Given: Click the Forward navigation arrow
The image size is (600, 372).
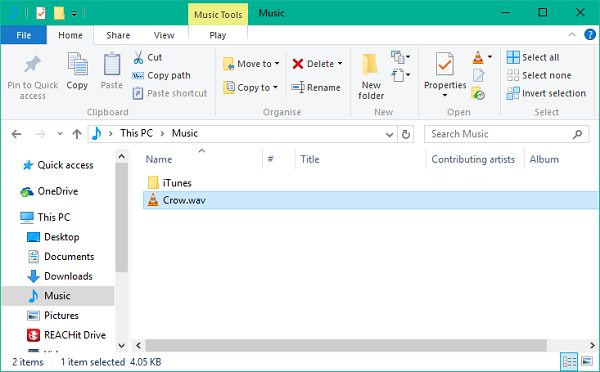Looking at the screenshot, I should tap(41, 134).
